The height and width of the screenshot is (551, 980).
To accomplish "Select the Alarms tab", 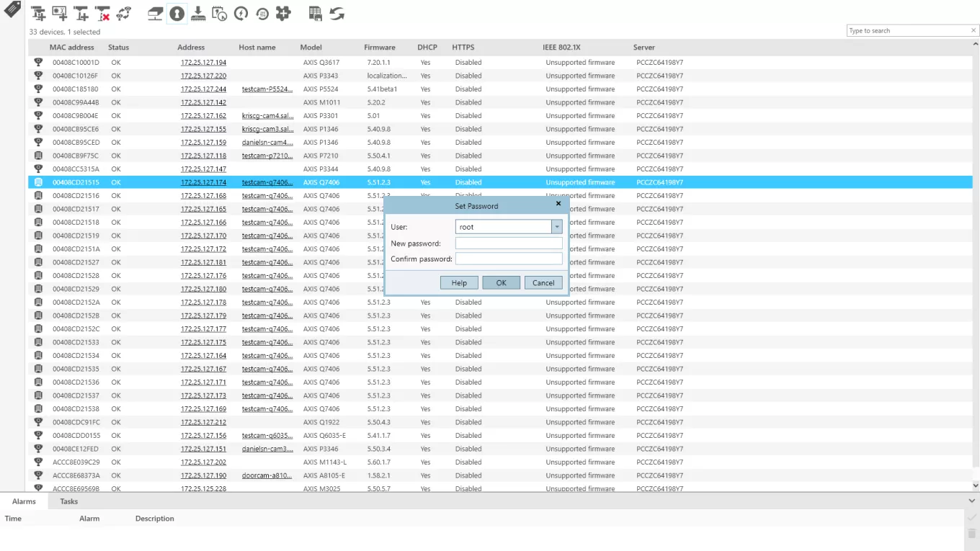I will [24, 501].
